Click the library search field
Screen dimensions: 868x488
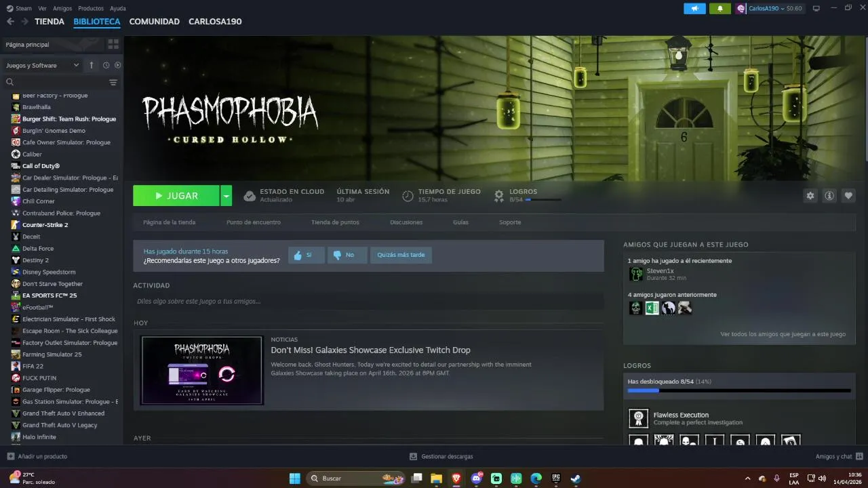(56, 82)
